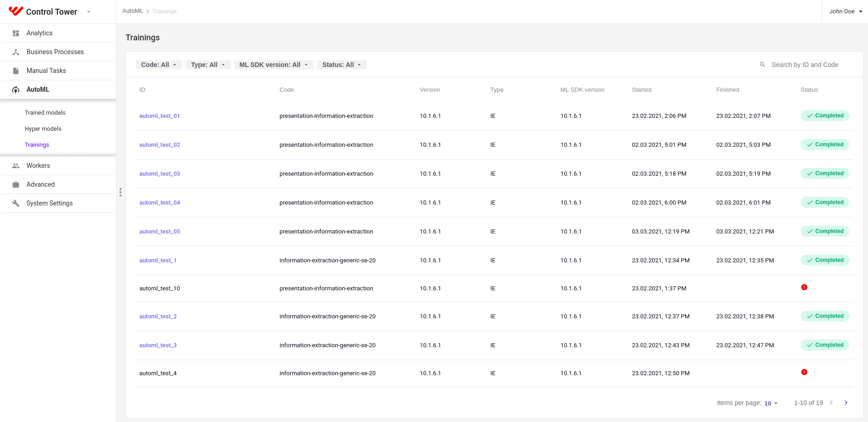The height and width of the screenshot is (422, 868).
Task: Click the error icon for automl_test_4
Action: (x=804, y=372)
